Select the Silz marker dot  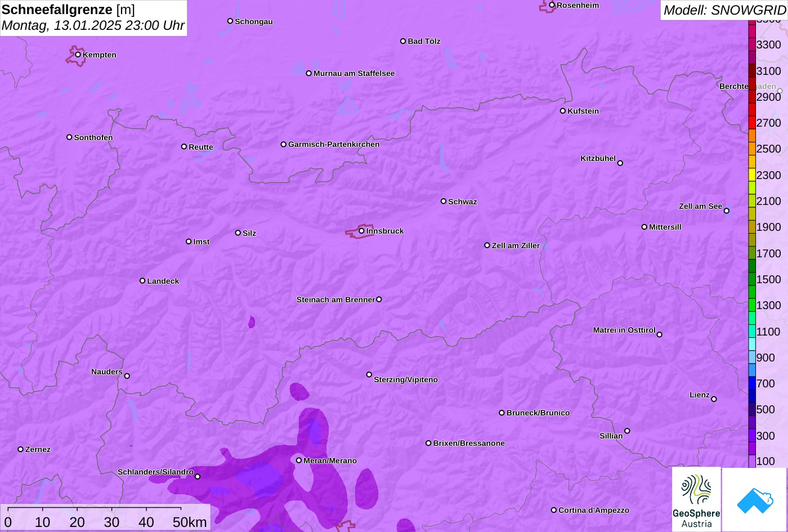(x=238, y=233)
